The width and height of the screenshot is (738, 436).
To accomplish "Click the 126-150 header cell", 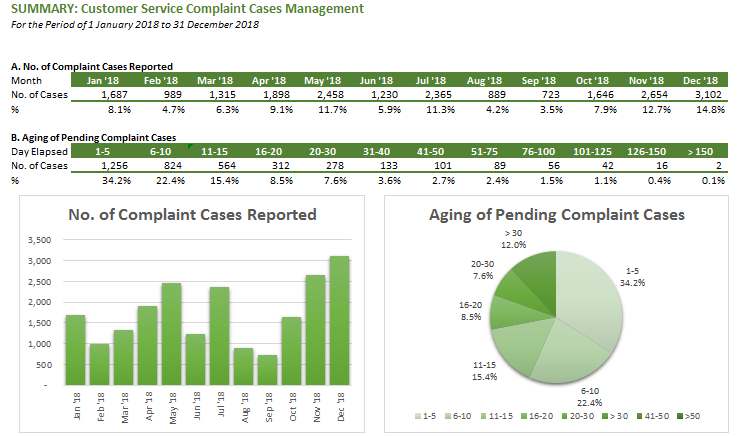I will 646,152.
